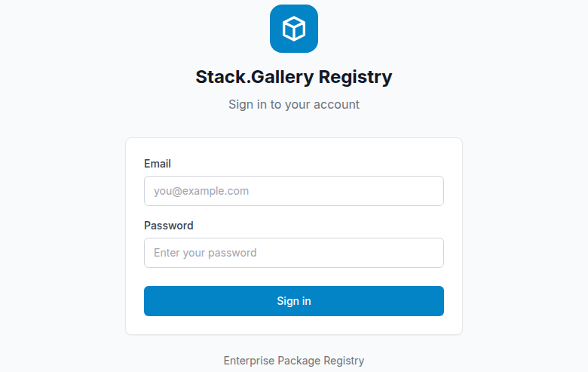Screen dimensions: 588x372
Task: Submit the login form via Sign in
Action: (294, 301)
